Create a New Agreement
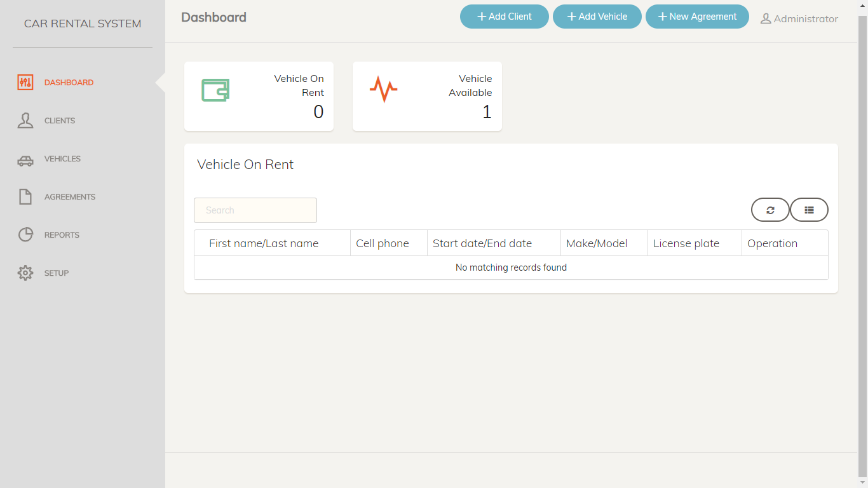Image resolution: width=868 pixels, height=488 pixels. pyautogui.click(x=697, y=17)
